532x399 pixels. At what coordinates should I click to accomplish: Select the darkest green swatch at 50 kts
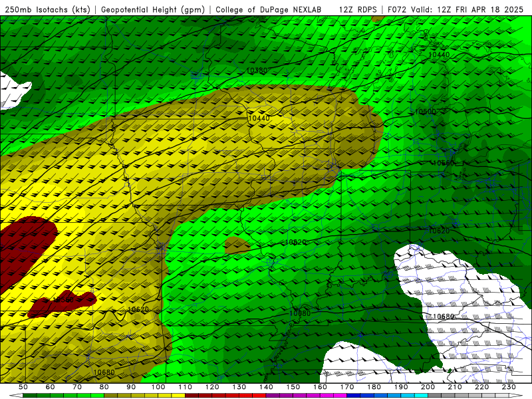30,396
